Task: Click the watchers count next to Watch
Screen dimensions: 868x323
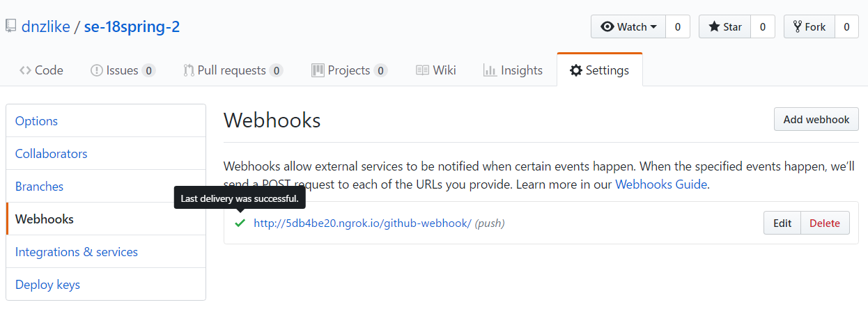Action: click(678, 26)
